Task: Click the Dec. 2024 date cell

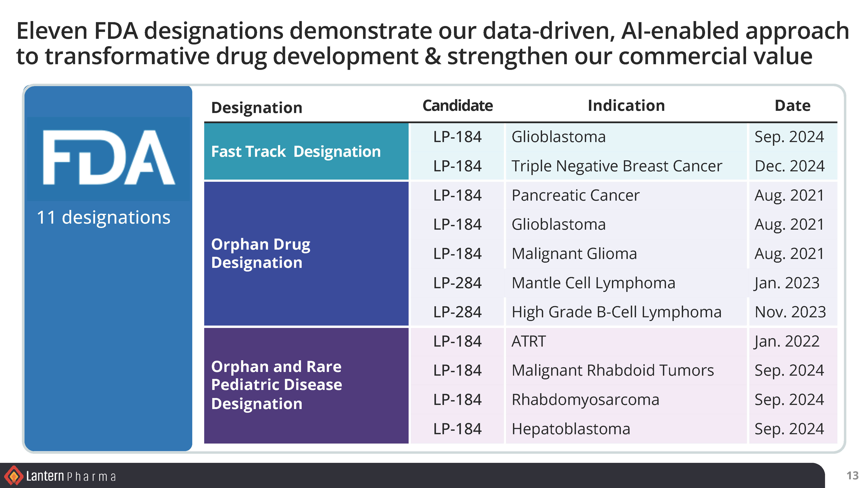Action: pyautogui.click(x=789, y=166)
